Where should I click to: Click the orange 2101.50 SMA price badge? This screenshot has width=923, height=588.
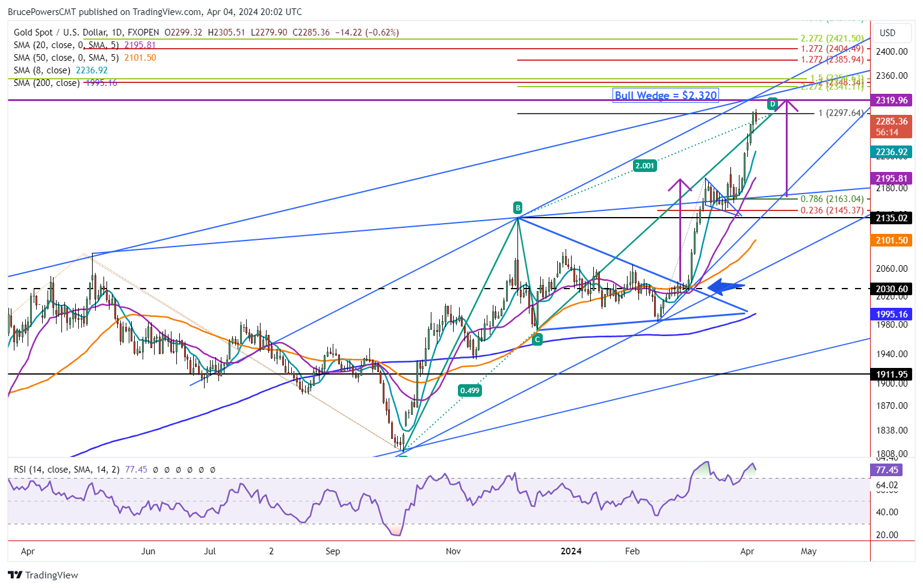[x=891, y=240]
